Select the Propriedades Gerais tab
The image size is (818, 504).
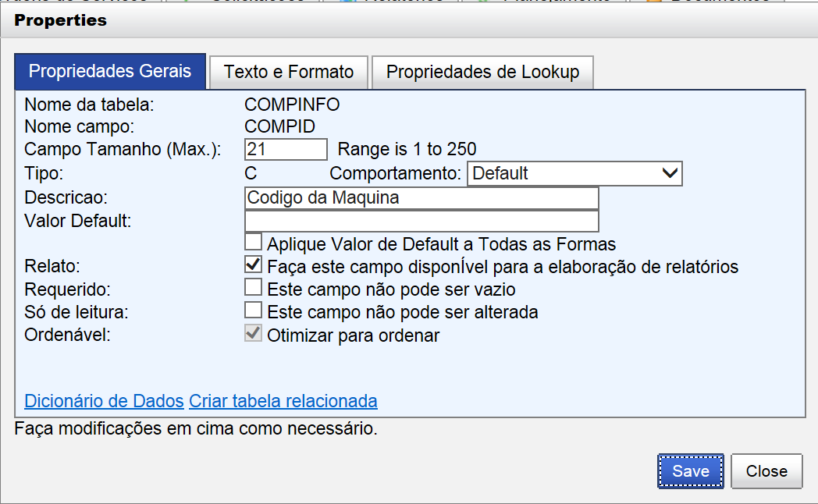coord(110,72)
